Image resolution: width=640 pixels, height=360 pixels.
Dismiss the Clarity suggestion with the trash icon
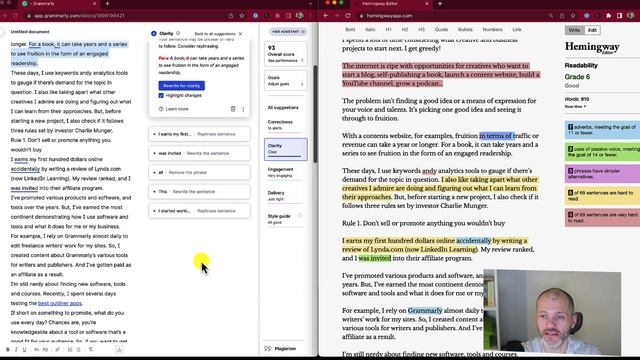coord(233,109)
